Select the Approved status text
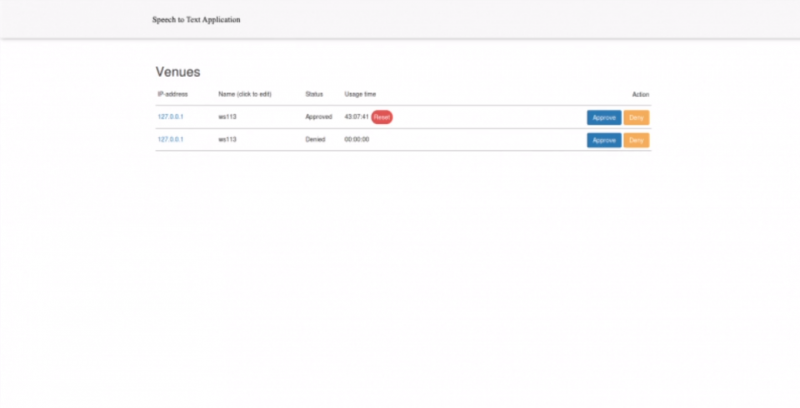Screen dimensions: 800x408 coord(318,117)
